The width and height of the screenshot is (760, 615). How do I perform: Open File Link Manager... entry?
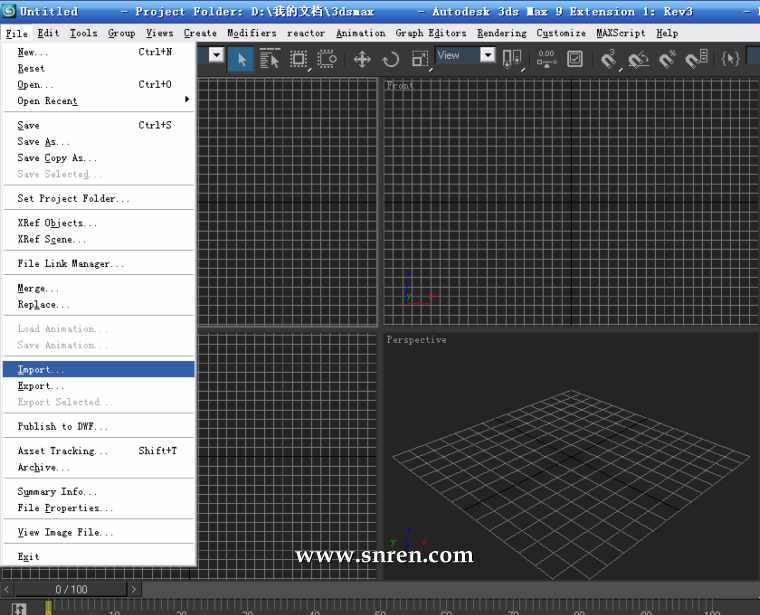coord(99,264)
